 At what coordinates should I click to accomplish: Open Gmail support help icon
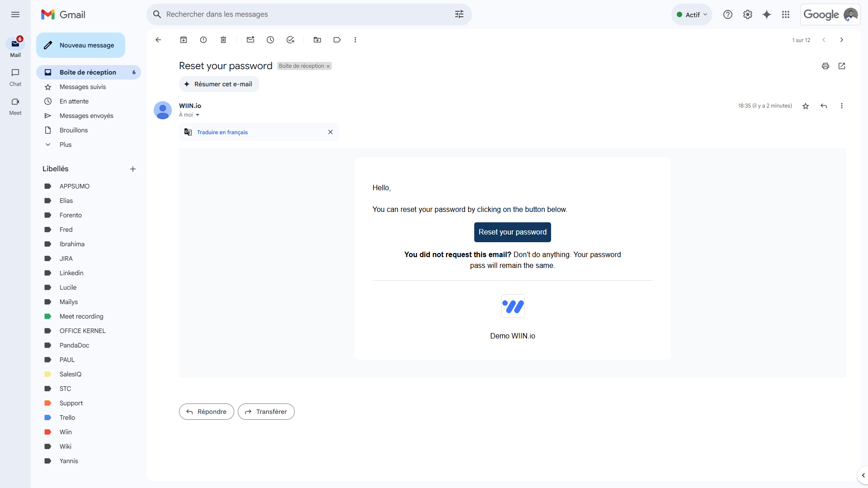(x=728, y=14)
